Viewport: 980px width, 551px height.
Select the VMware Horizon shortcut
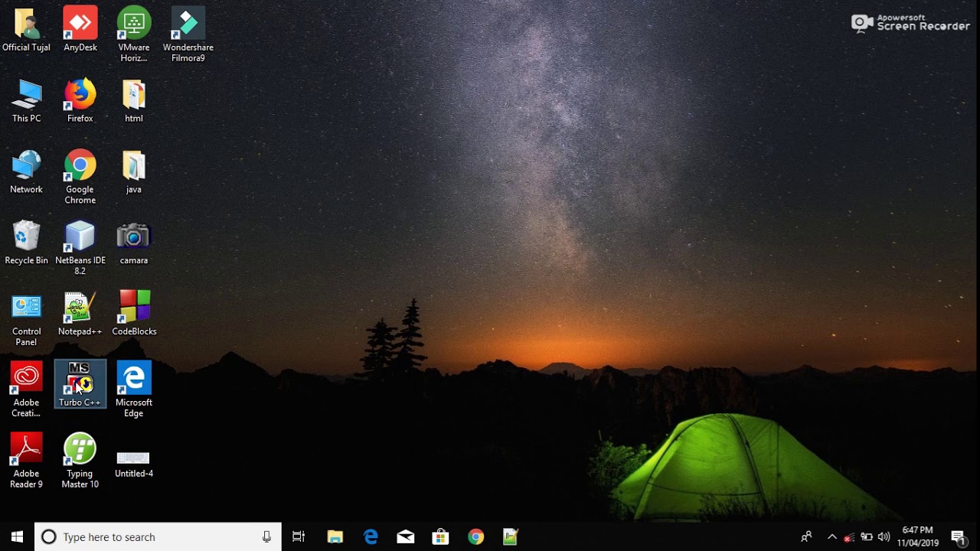click(133, 34)
